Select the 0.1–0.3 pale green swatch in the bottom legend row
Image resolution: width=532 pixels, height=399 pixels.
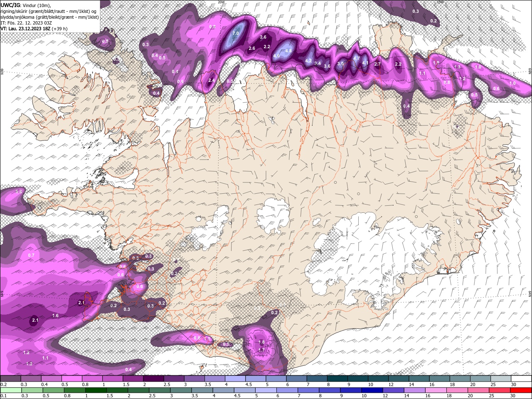pyautogui.click(x=10, y=390)
